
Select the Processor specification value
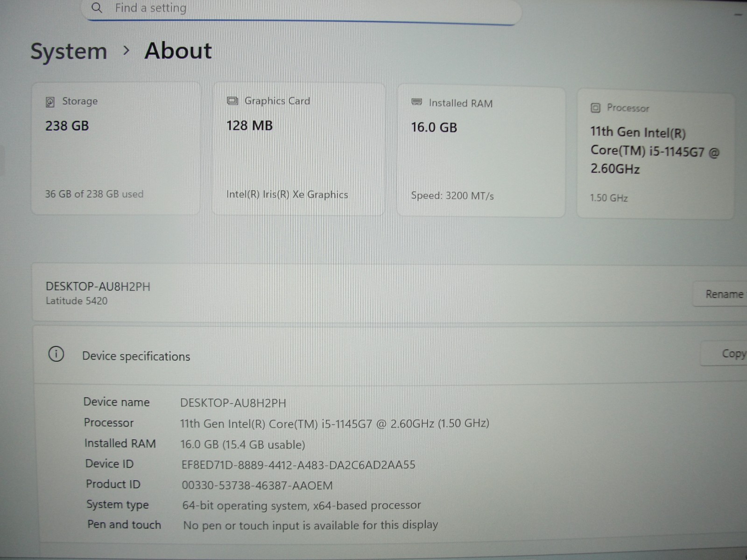click(x=335, y=424)
